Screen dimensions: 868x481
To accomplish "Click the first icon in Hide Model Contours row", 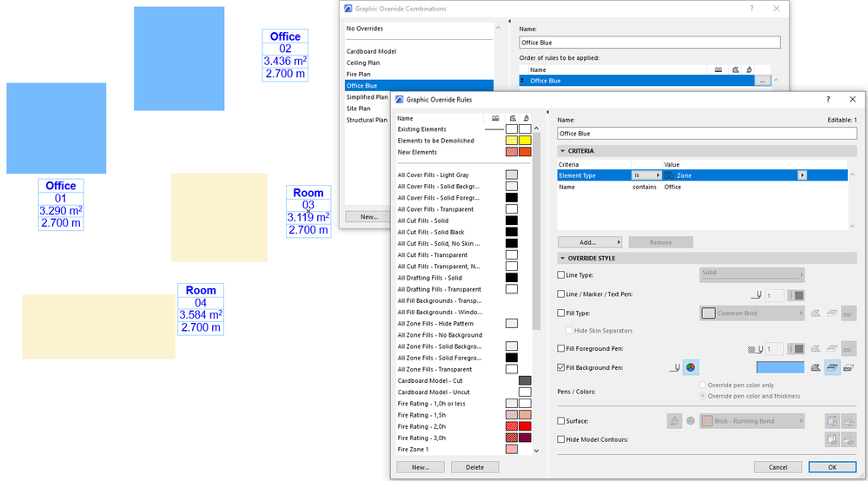I will click(832, 440).
